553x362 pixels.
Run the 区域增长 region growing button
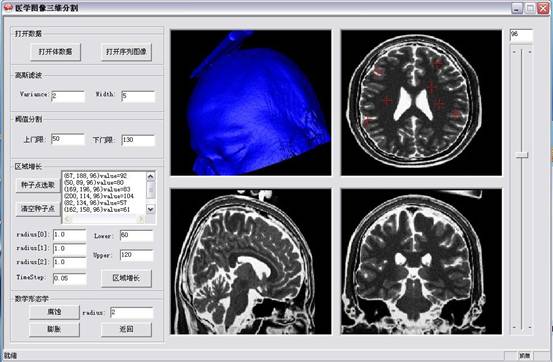point(126,278)
